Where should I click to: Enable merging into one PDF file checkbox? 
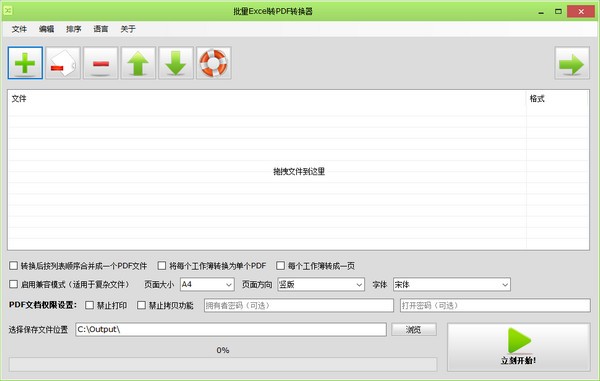coord(13,265)
